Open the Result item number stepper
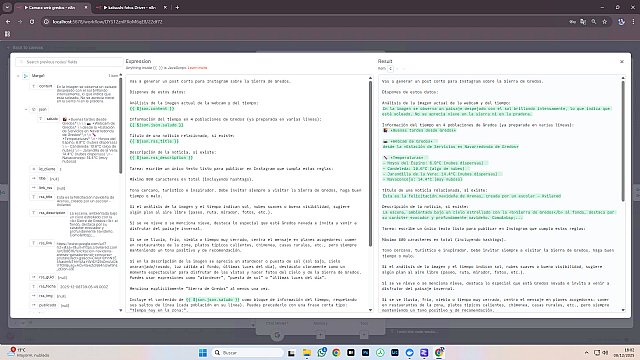Image resolution: width=640 pixels, height=360 pixels. click(391, 69)
